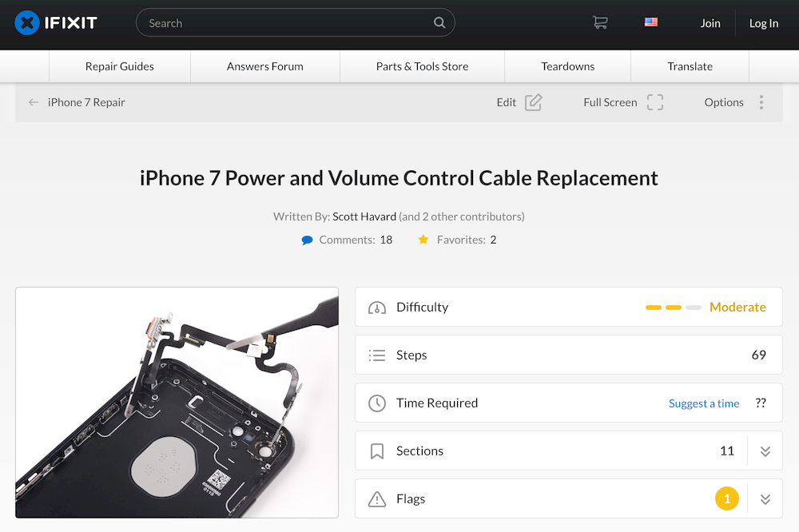This screenshot has width=799, height=532.
Task: Go to the Teardowns tab
Action: [x=567, y=66]
